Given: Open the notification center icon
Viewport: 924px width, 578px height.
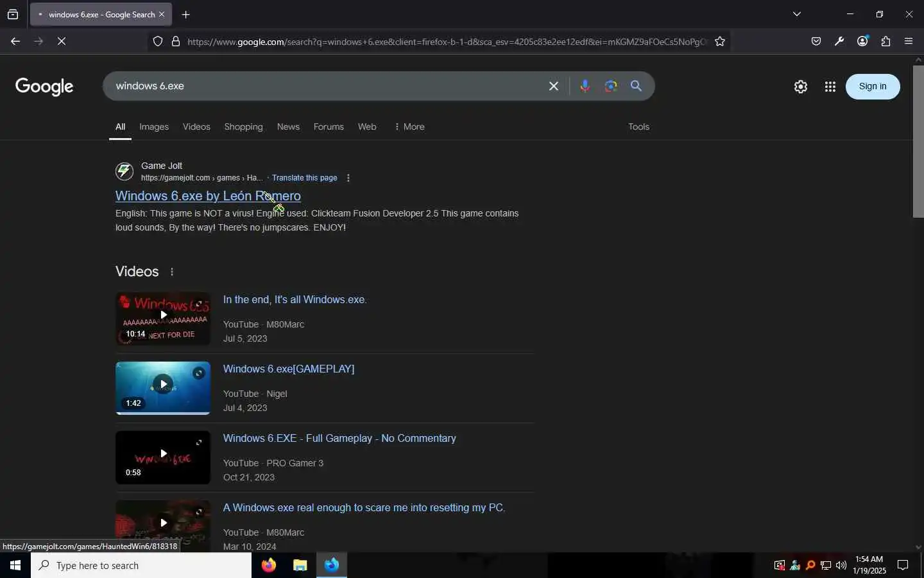Looking at the screenshot, I should tap(903, 566).
